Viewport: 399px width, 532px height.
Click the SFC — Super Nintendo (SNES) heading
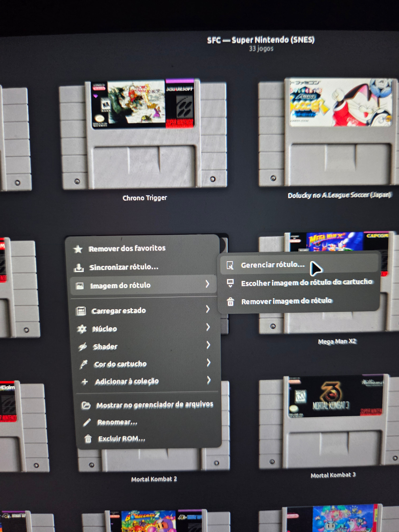[x=261, y=40]
